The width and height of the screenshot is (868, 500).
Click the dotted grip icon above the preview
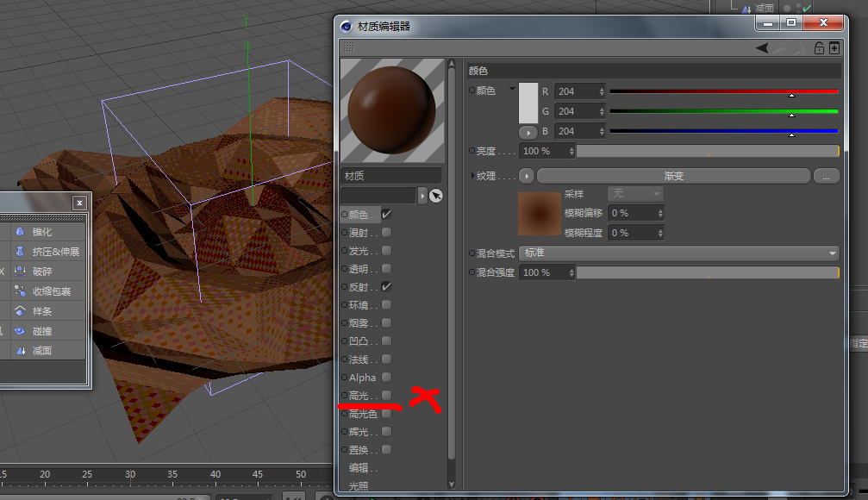[349, 47]
